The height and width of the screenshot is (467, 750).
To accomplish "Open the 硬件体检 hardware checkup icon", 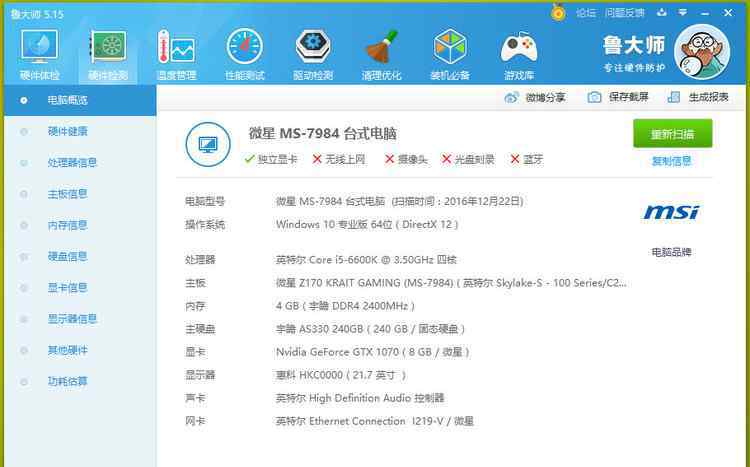I will click(39, 50).
